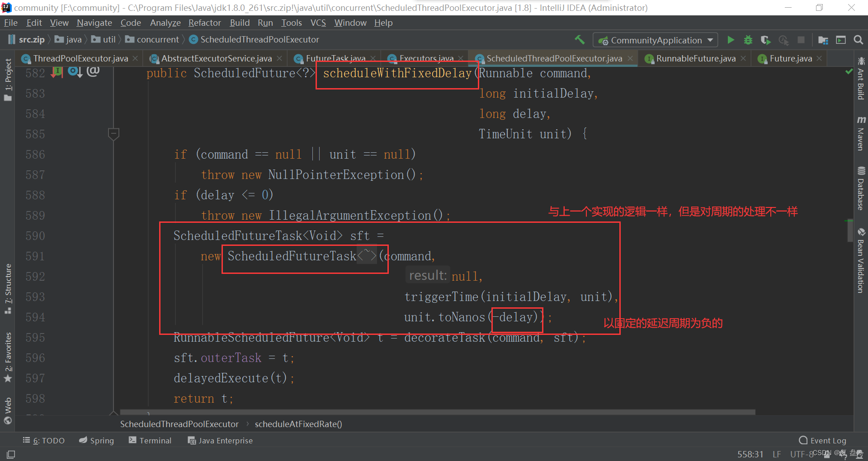
Task: Close the ThreadPoolExecutor.java tab
Action: [x=135, y=58]
